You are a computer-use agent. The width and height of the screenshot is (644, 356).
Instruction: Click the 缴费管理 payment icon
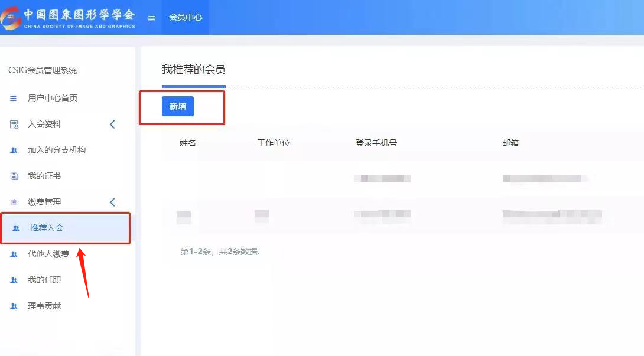pos(14,203)
